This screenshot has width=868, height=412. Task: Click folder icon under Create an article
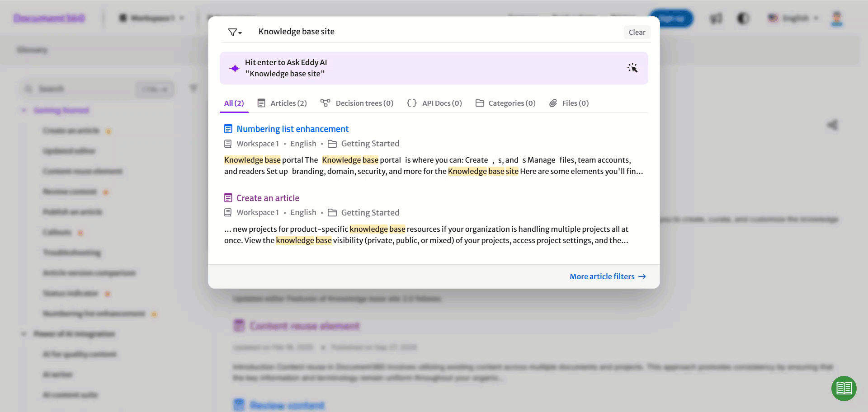coord(332,213)
